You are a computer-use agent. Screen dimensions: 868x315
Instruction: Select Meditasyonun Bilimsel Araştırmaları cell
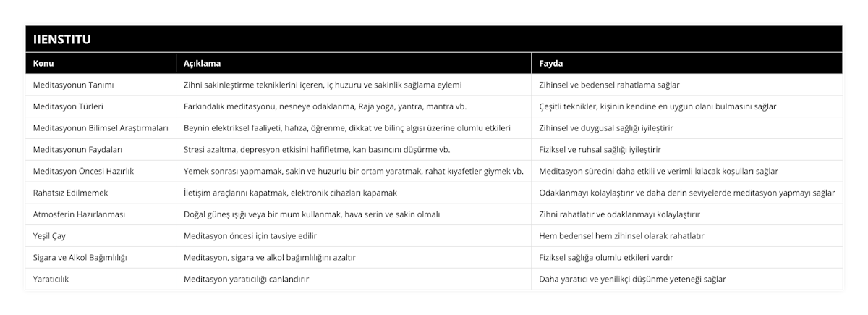tap(101, 128)
